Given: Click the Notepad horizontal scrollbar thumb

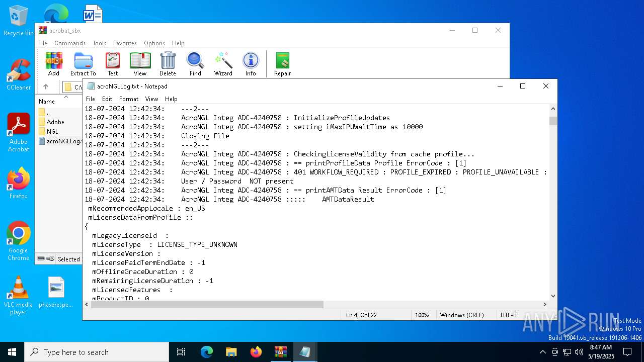Looking at the screenshot, I should 207,304.
